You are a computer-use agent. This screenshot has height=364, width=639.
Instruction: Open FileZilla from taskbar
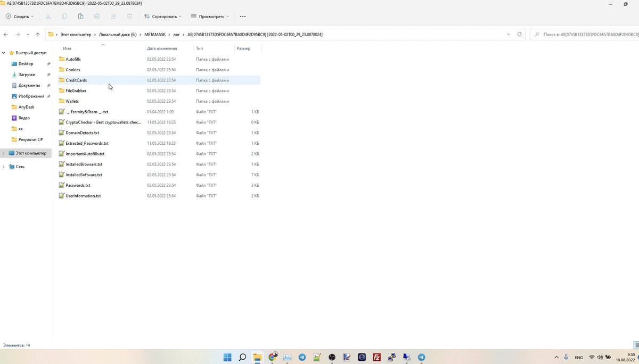[376, 357]
